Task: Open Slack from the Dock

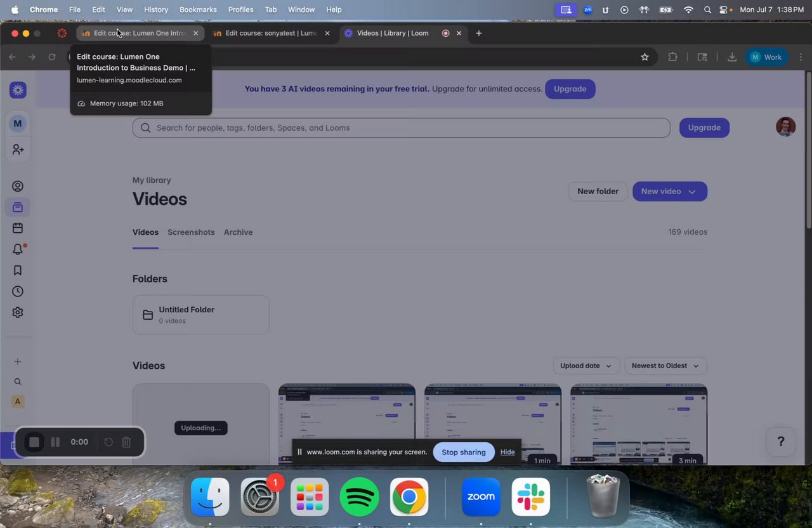Action: (531, 497)
